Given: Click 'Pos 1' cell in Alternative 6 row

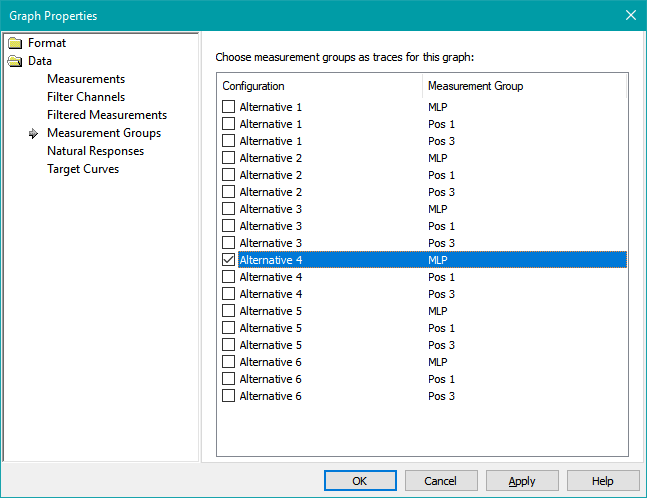Looking at the screenshot, I should [441, 379].
